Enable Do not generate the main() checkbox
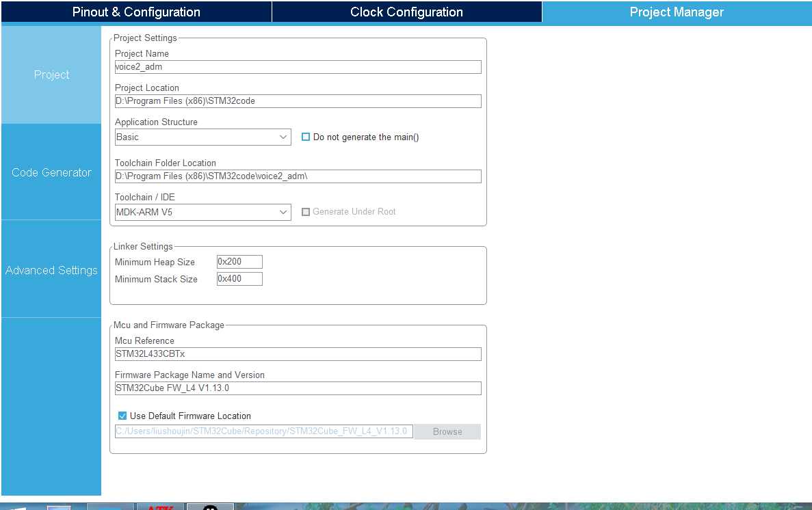The height and width of the screenshot is (510, 812). (x=306, y=137)
